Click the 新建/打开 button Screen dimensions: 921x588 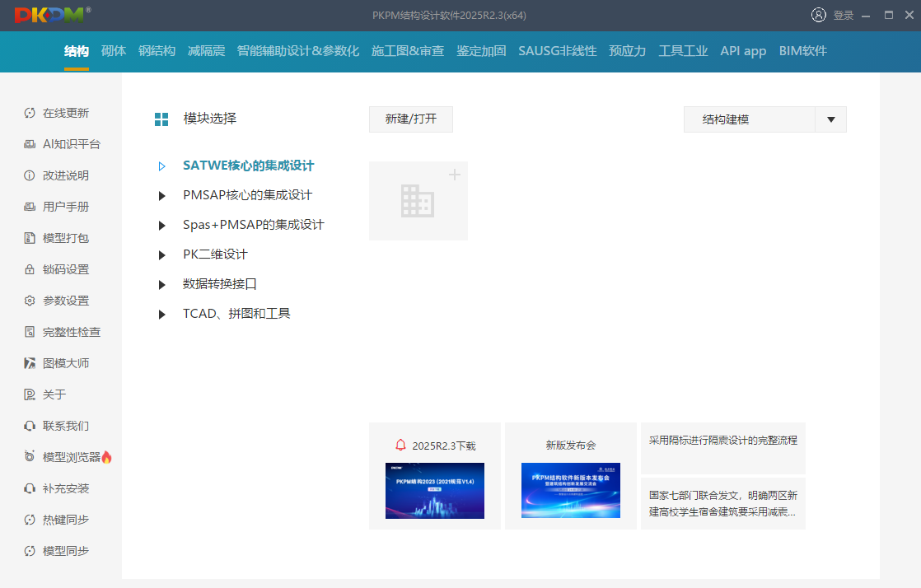[411, 119]
